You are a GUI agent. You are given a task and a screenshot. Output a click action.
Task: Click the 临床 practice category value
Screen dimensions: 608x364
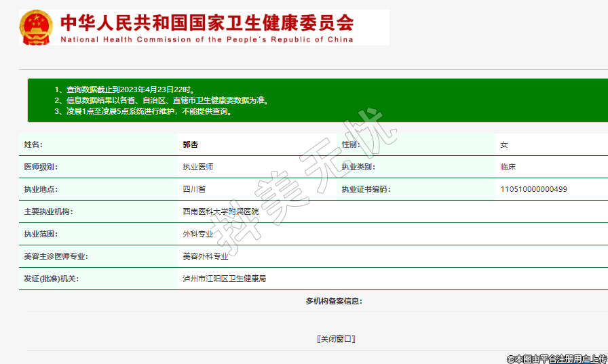tap(508, 167)
